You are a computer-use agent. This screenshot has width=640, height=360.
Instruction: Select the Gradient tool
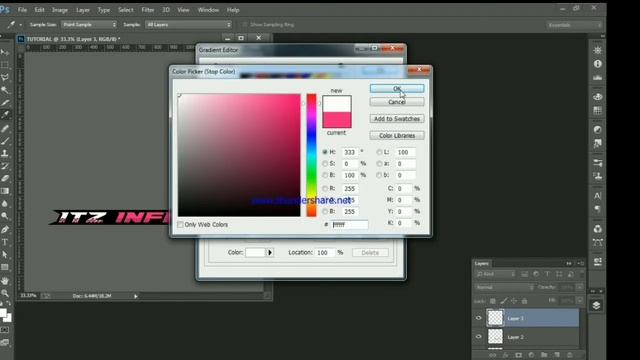pyautogui.click(x=4, y=191)
